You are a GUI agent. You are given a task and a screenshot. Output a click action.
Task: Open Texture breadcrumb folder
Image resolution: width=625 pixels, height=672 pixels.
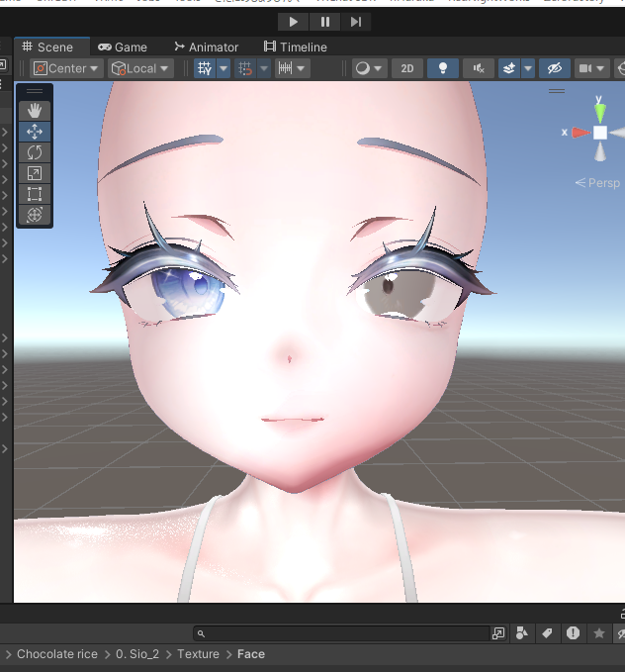199,654
